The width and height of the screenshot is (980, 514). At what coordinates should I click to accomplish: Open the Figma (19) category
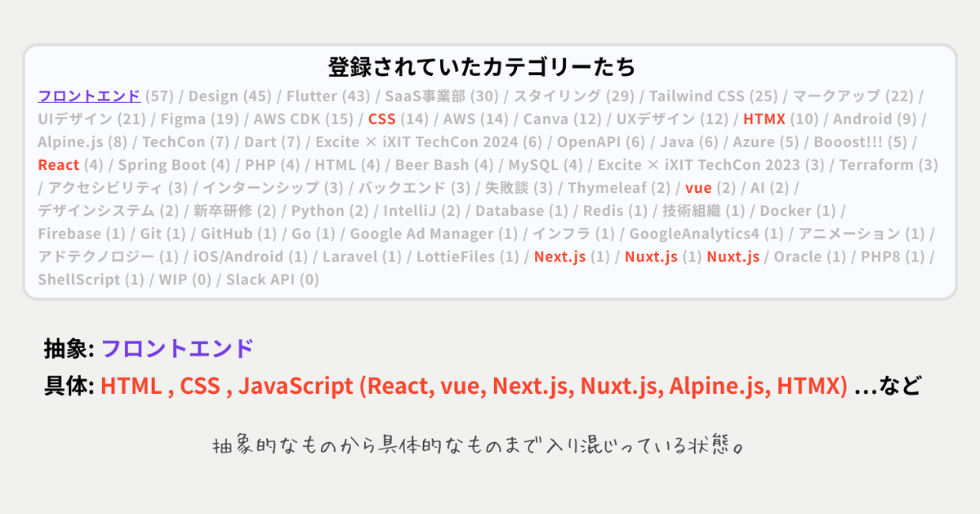(x=199, y=119)
